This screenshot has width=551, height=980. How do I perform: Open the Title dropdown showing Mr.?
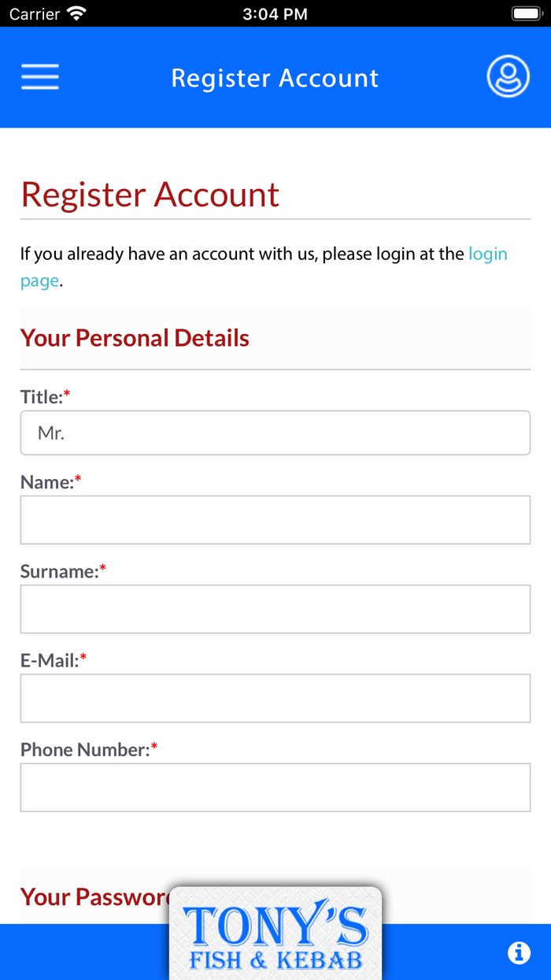[x=275, y=432]
